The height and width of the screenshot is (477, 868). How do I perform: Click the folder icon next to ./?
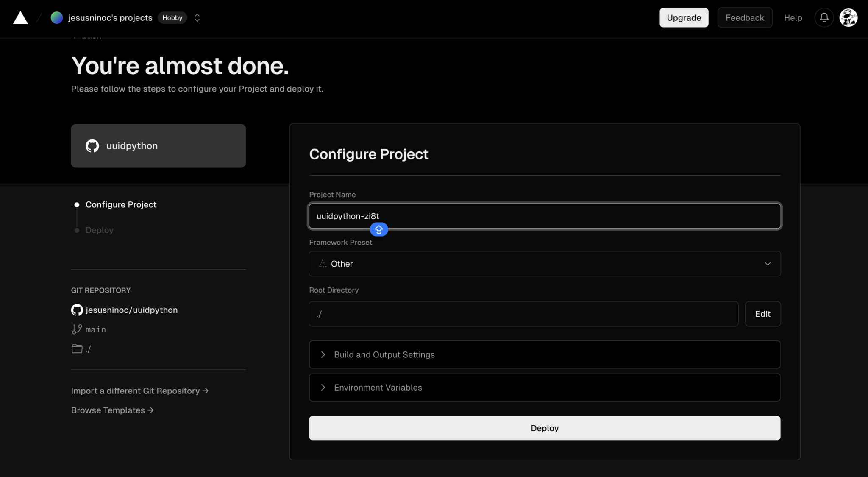coord(77,349)
